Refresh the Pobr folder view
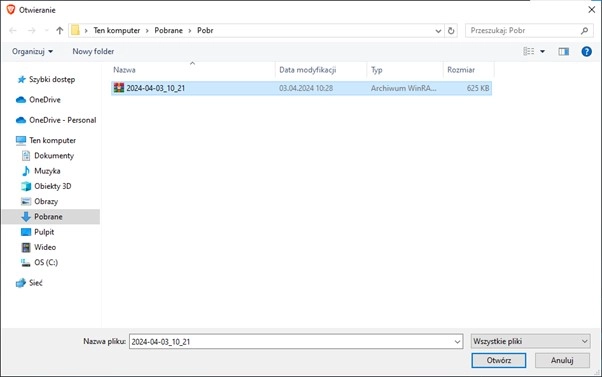 (451, 30)
